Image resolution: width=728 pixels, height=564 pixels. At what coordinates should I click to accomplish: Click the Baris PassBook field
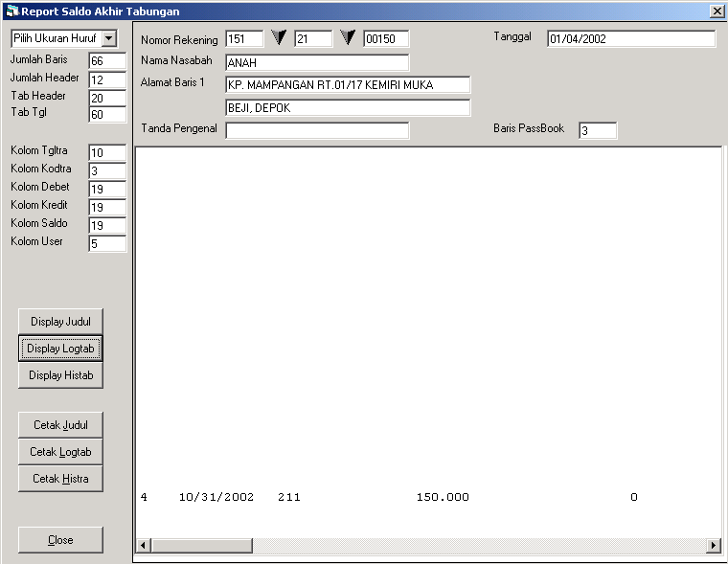598,130
